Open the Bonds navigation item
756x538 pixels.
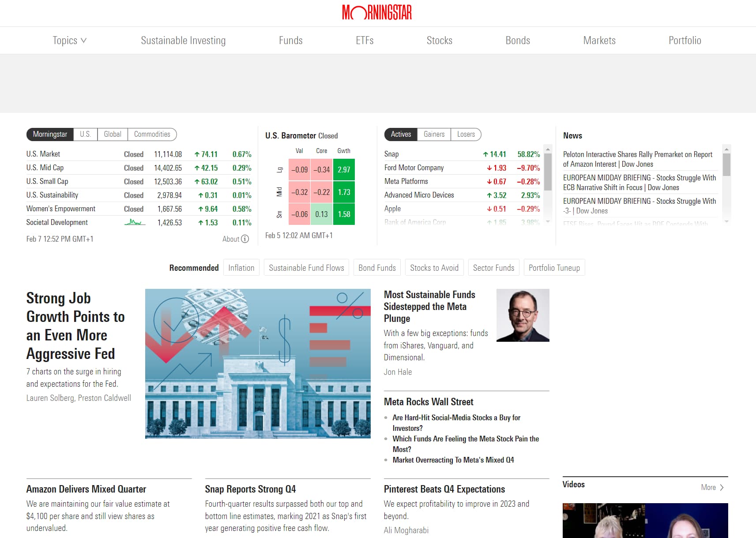tap(518, 41)
